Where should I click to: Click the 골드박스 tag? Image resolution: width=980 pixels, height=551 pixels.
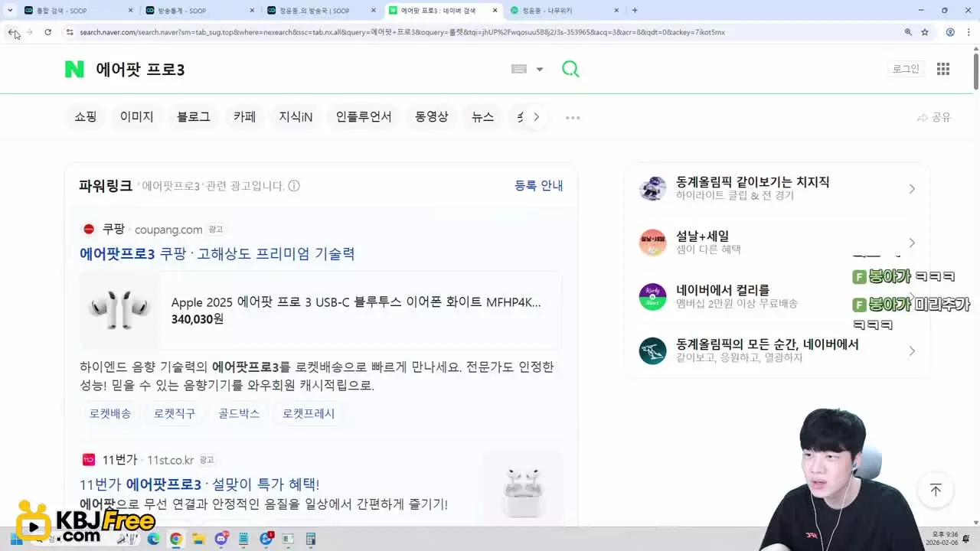pos(239,413)
